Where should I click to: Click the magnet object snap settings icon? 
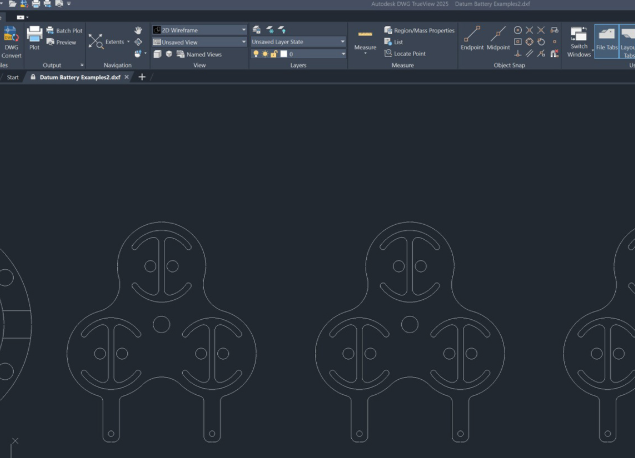(x=554, y=53)
